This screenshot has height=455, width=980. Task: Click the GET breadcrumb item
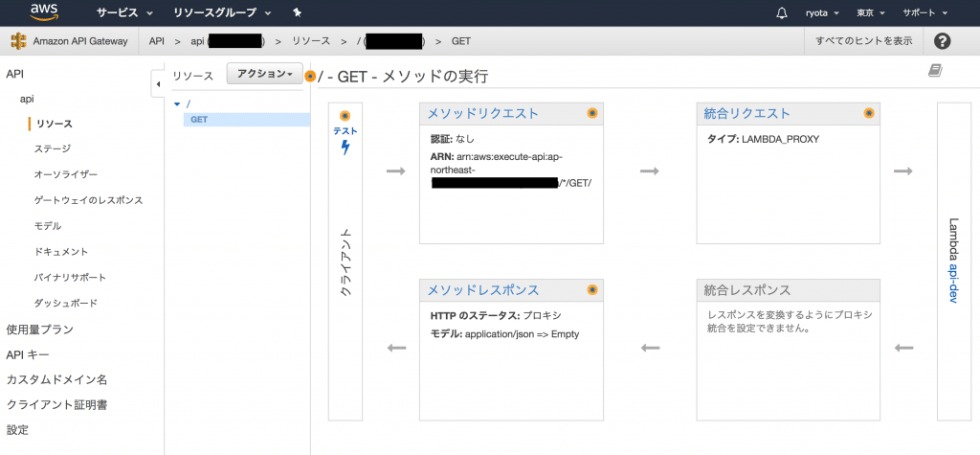(x=461, y=41)
